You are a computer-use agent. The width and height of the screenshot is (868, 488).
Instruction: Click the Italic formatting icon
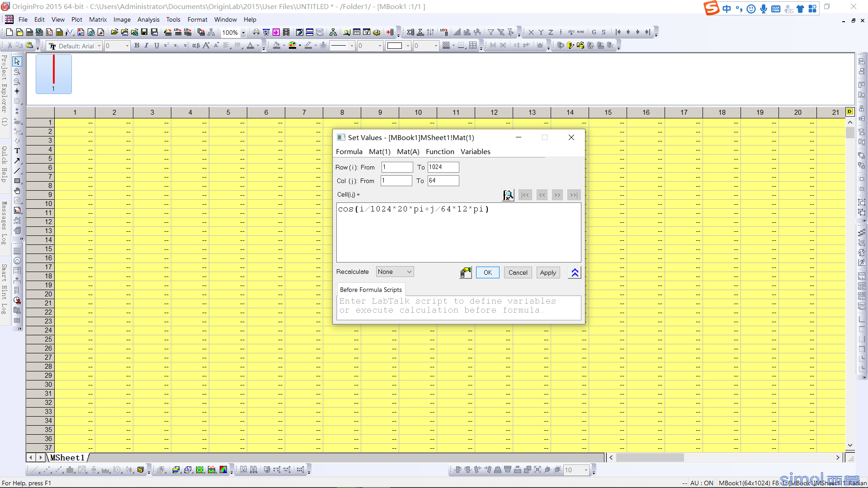[x=146, y=46]
